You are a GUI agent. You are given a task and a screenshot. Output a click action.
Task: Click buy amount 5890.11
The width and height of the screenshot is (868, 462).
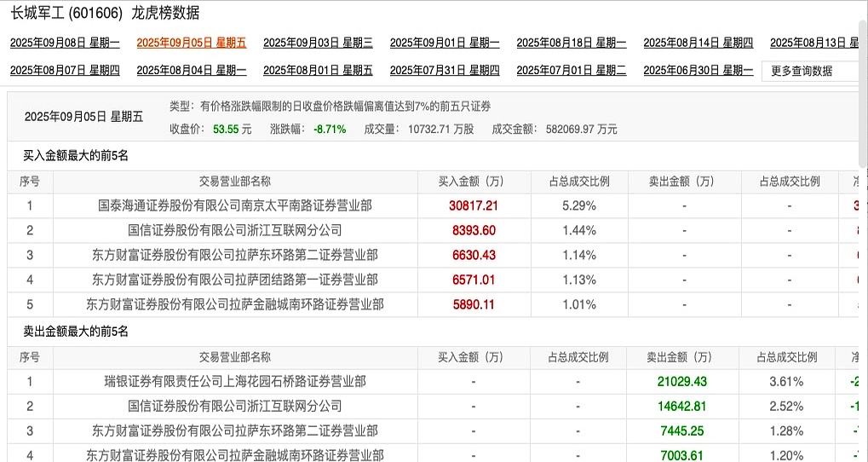click(474, 304)
